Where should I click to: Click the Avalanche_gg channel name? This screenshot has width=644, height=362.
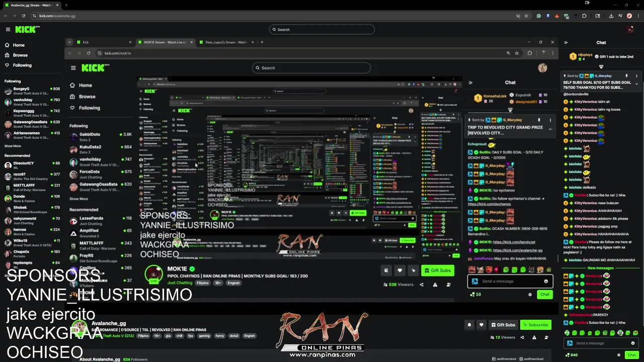coord(109,324)
